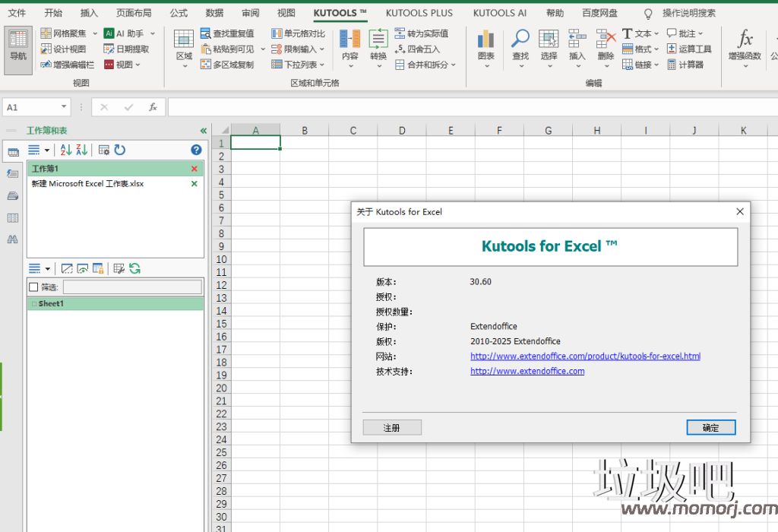Click the refresh icon in the workbook pane toolbar
This screenshot has height=532, width=778.
(120, 150)
